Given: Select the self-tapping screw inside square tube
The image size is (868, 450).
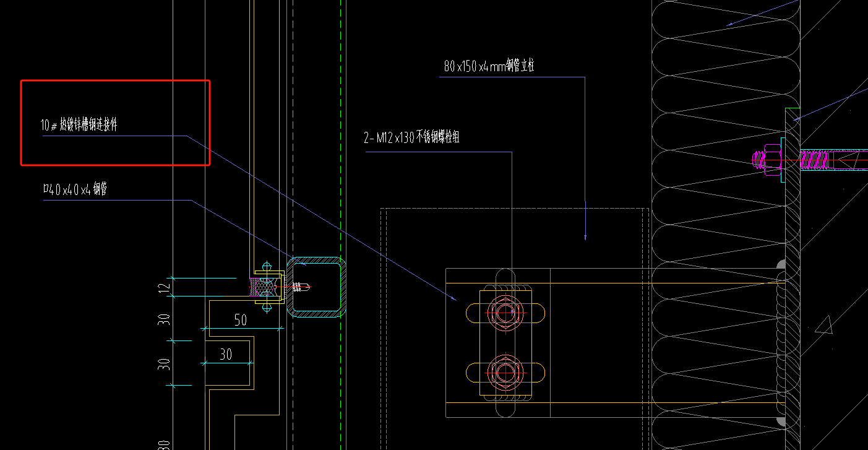Looking at the screenshot, I should (301, 287).
